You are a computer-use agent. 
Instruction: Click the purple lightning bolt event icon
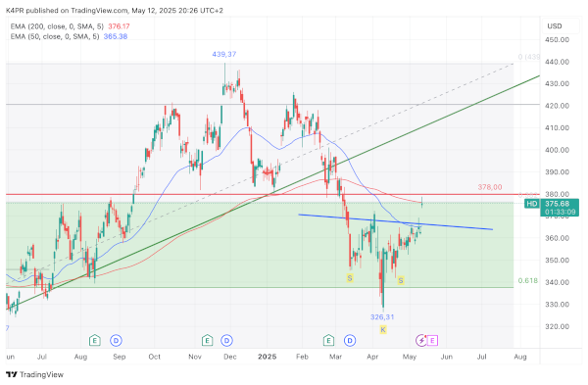point(421,340)
